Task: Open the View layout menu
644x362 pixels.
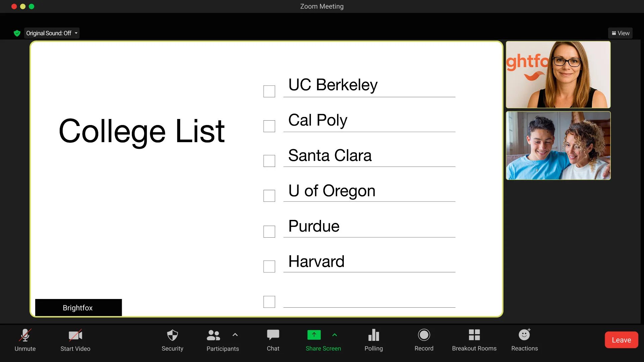Action: tap(621, 33)
